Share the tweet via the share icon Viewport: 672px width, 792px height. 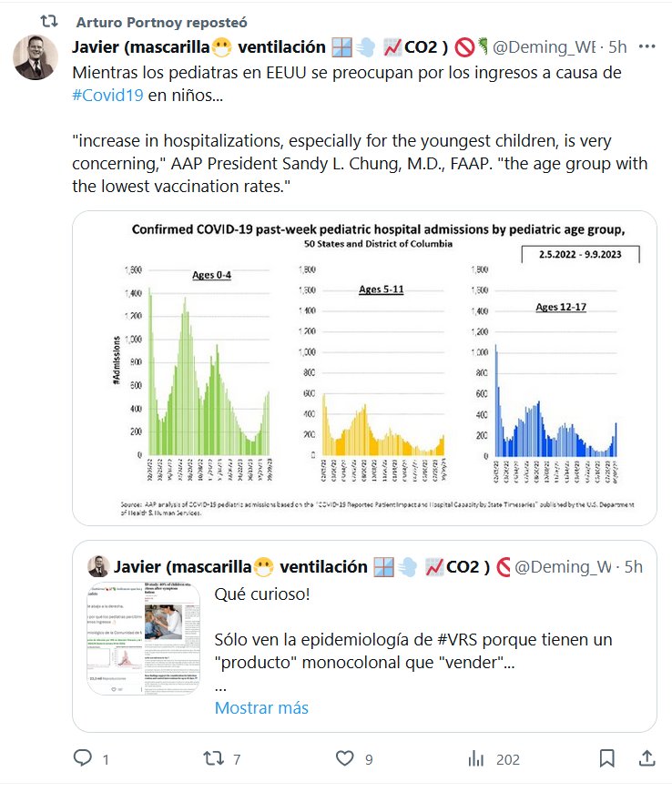point(647,758)
